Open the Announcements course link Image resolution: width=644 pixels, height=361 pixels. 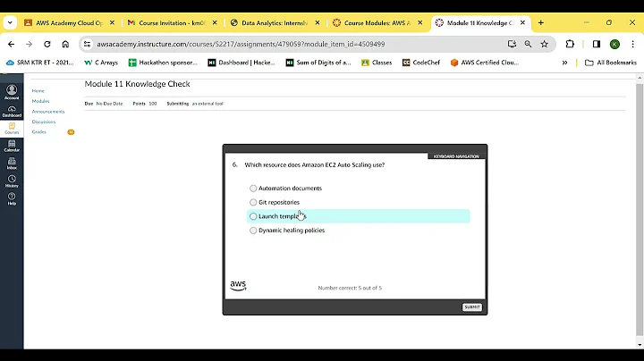[x=48, y=112]
